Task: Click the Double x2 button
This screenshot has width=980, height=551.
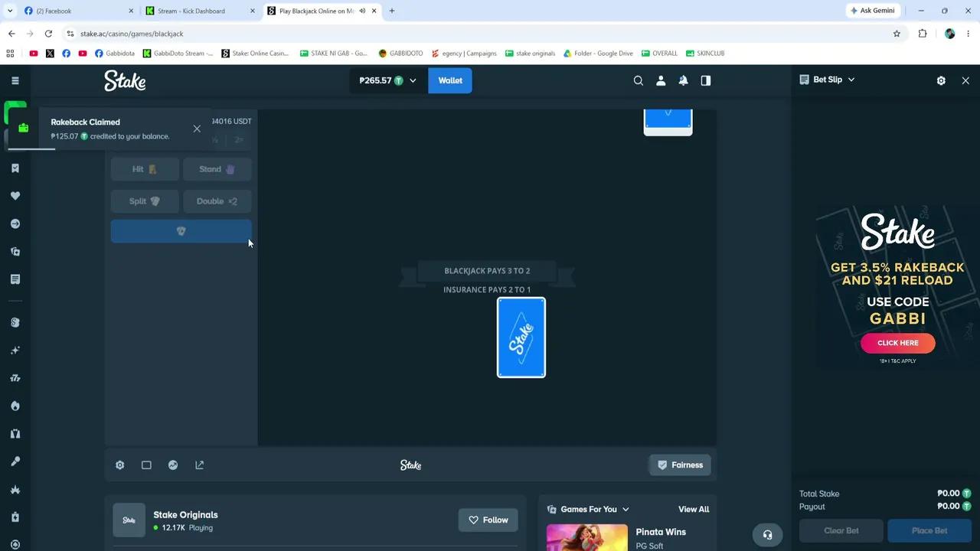Action: pyautogui.click(x=217, y=201)
